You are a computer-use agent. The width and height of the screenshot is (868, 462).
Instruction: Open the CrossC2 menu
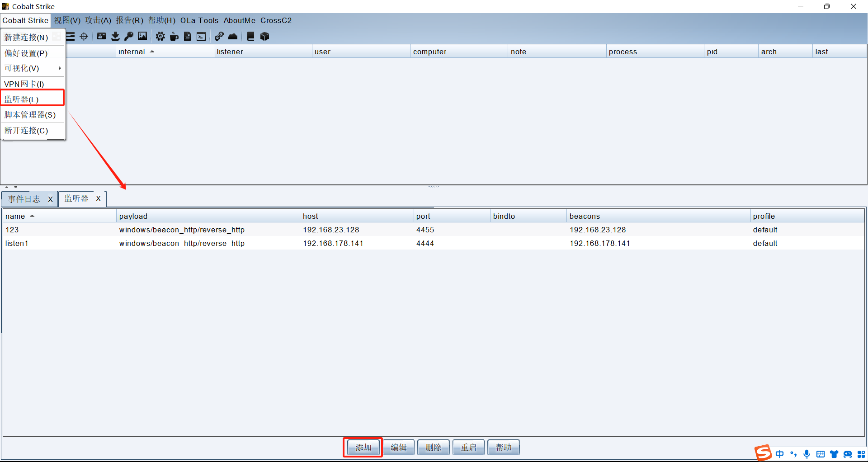(276, 20)
